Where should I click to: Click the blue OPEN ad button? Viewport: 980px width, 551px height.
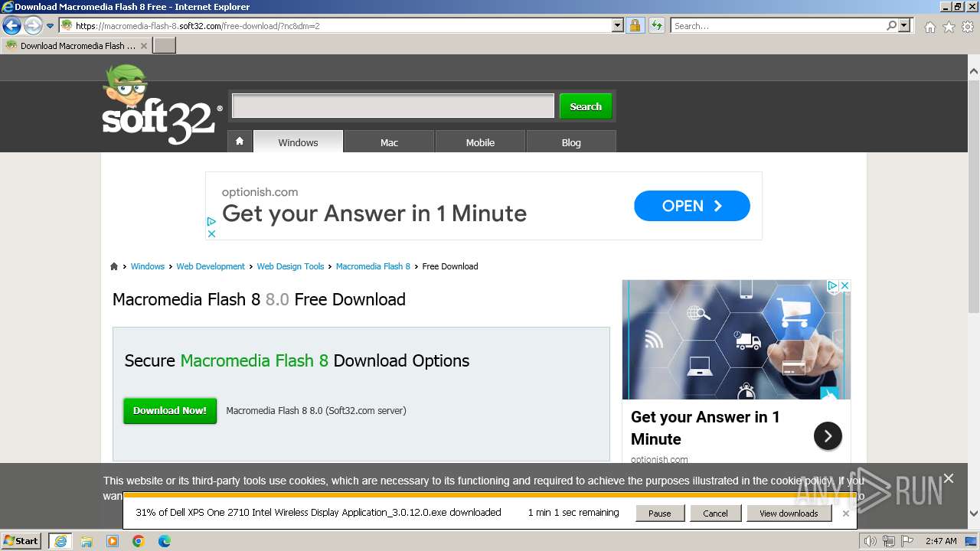click(692, 206)
